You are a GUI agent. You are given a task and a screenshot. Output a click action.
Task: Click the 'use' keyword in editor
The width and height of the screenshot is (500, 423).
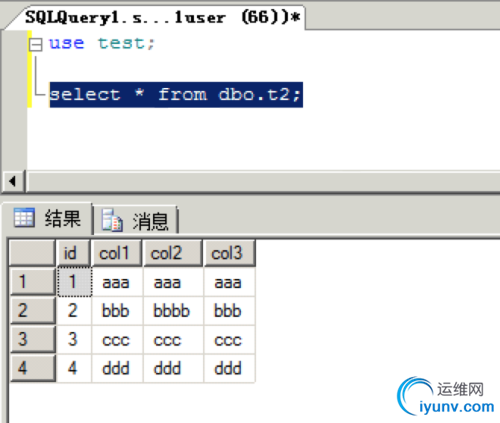pyautogui.click(x=67, y=43)
